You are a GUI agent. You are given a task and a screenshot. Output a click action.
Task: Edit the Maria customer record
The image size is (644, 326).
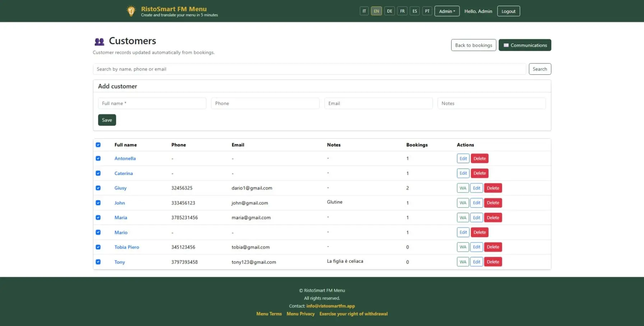point(476,218)
